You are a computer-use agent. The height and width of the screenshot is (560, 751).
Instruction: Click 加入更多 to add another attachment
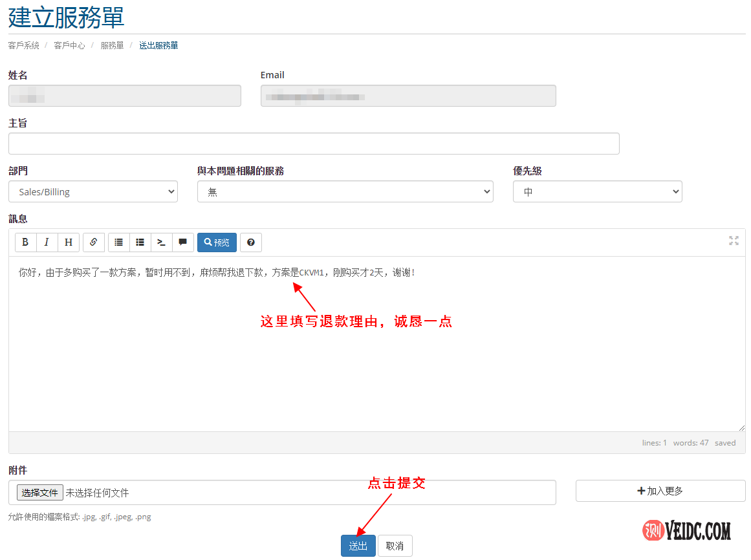(x=660, y=491)
